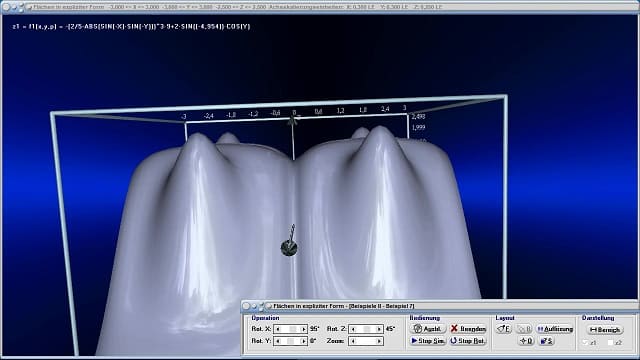Click left arrow of Zoom scrollbar
The width and height of the screenshot is (640, 360).
353,341
